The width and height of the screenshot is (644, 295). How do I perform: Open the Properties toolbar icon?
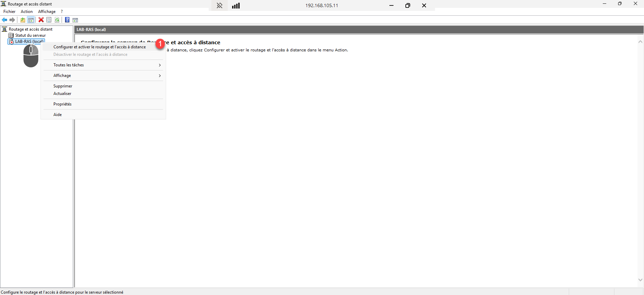(49, 20)
